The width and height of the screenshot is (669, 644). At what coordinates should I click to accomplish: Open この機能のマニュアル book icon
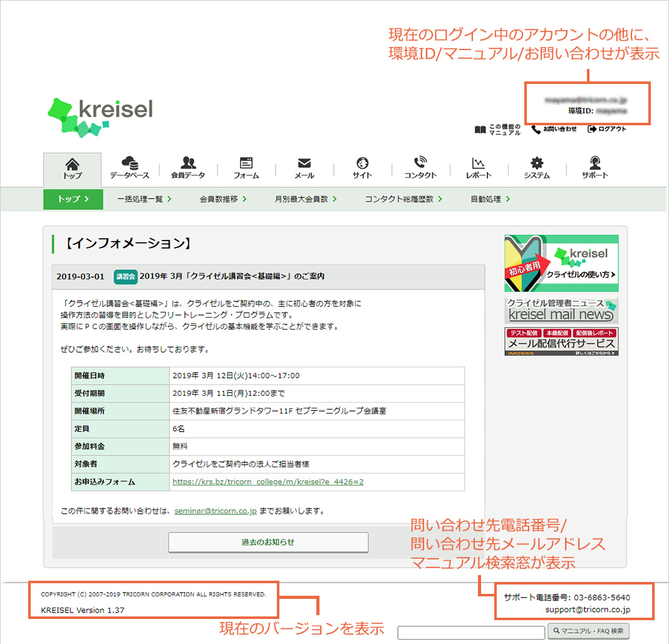click(497, 129)
